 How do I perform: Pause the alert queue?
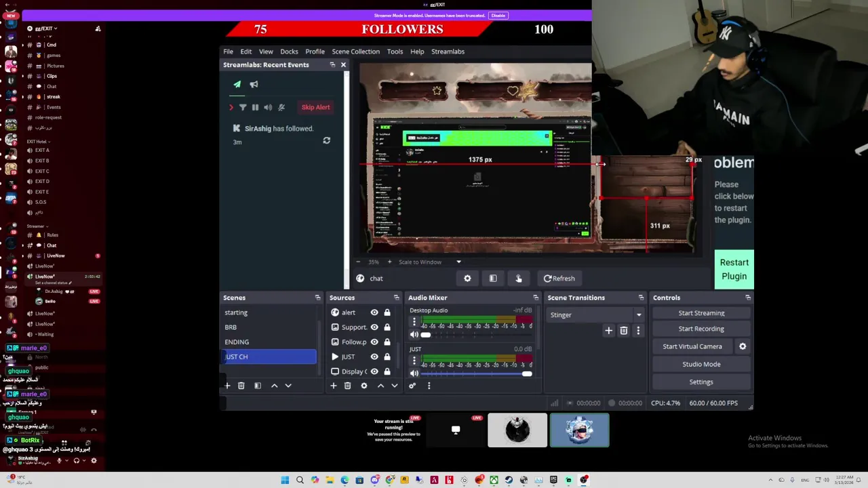[255, 107]
